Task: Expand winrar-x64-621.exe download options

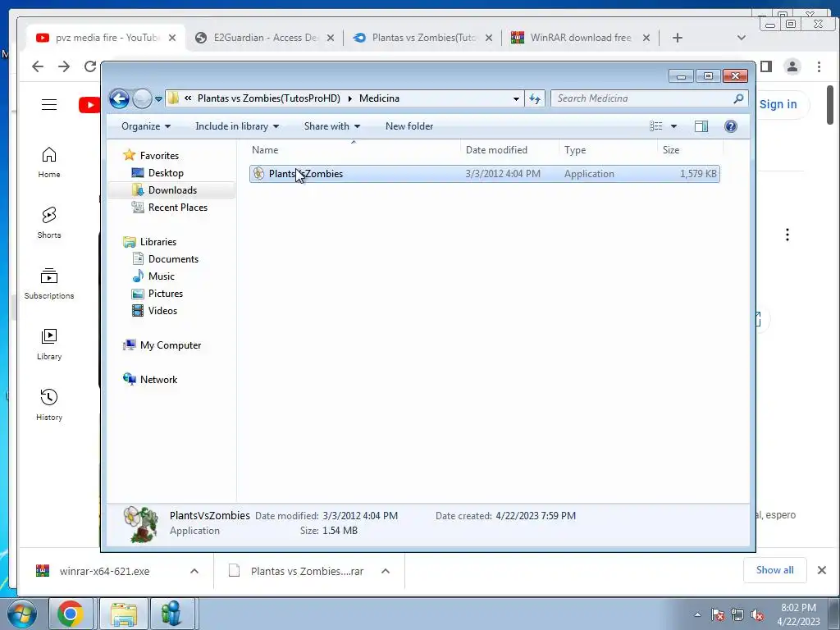Action: pos(194,571)
